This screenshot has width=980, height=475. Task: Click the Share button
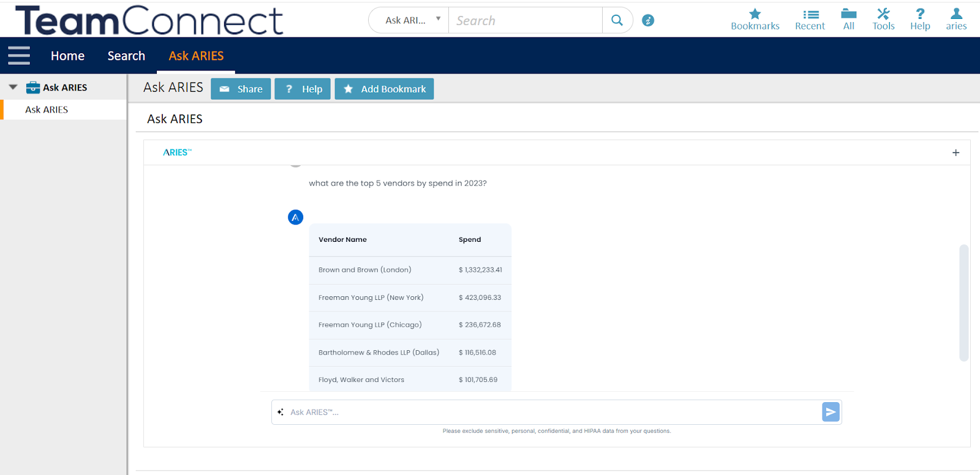pyautogui.click(x=241, y=89)
